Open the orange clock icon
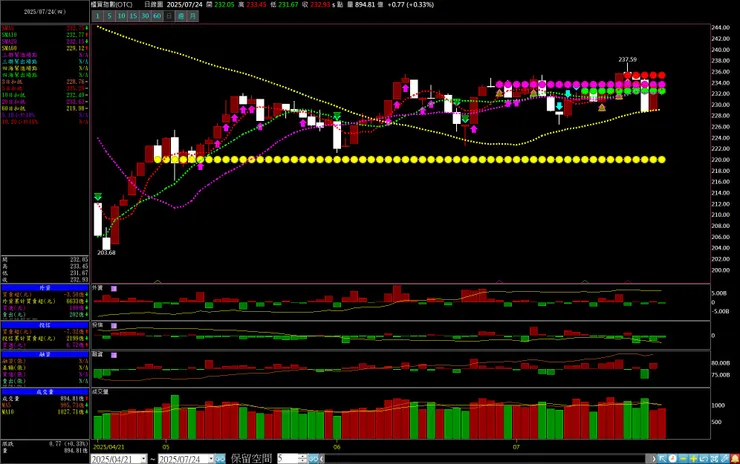 pyautogui.click(x=673, y=458)
